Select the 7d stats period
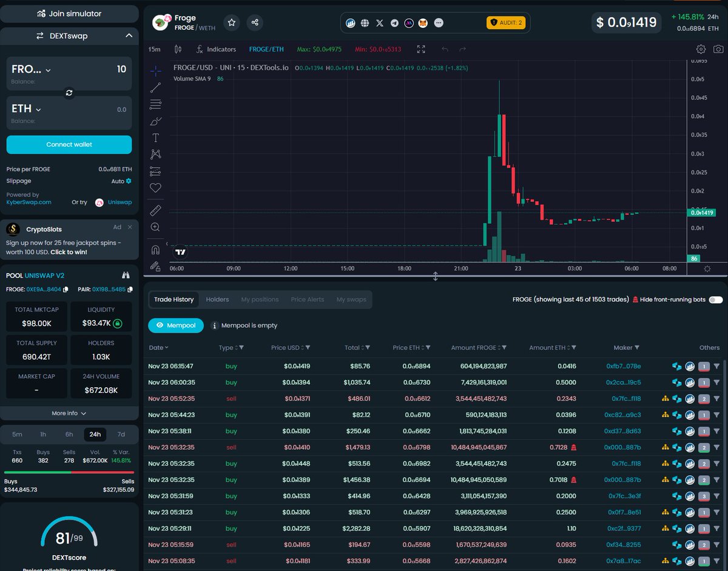728x571 pixels. [121, 435]
